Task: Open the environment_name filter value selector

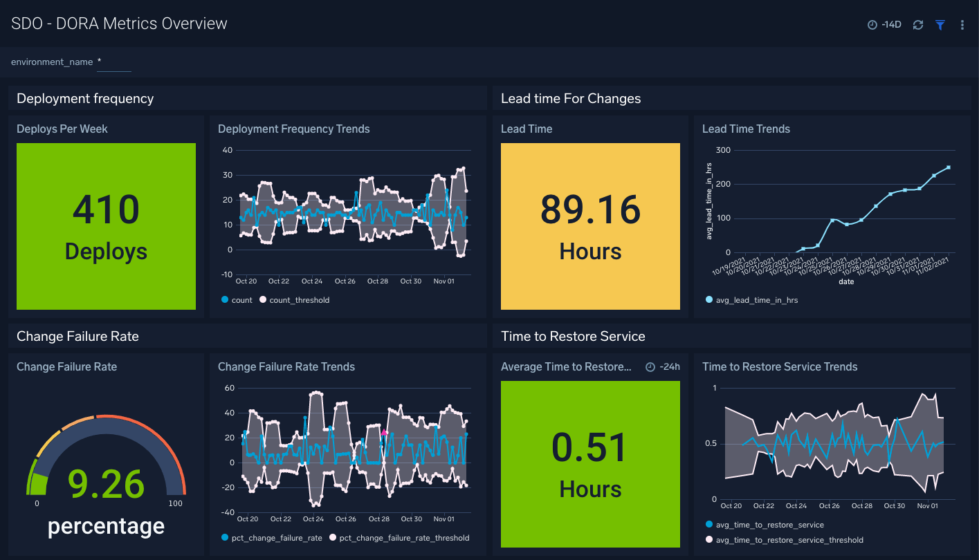Action: [113, 64]
